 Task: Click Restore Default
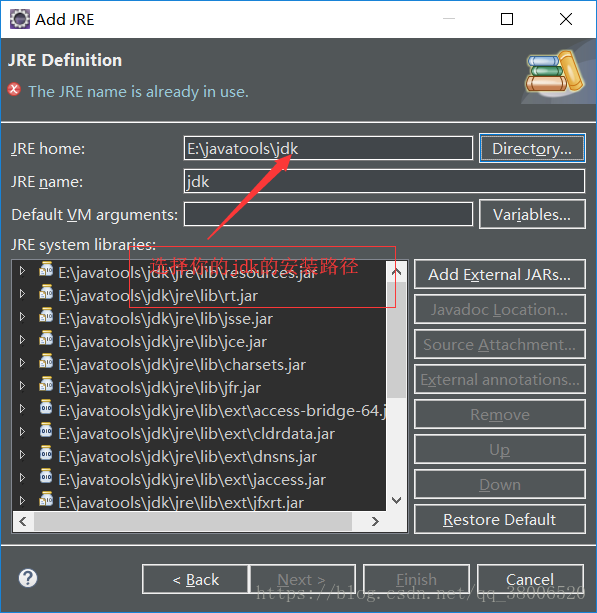(500, 519)
